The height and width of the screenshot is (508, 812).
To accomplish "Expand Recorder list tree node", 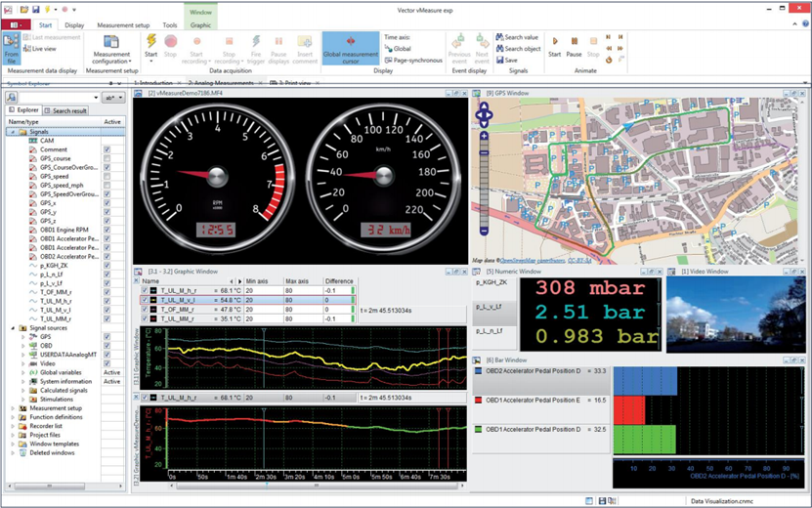I will [x=13, y=426].
